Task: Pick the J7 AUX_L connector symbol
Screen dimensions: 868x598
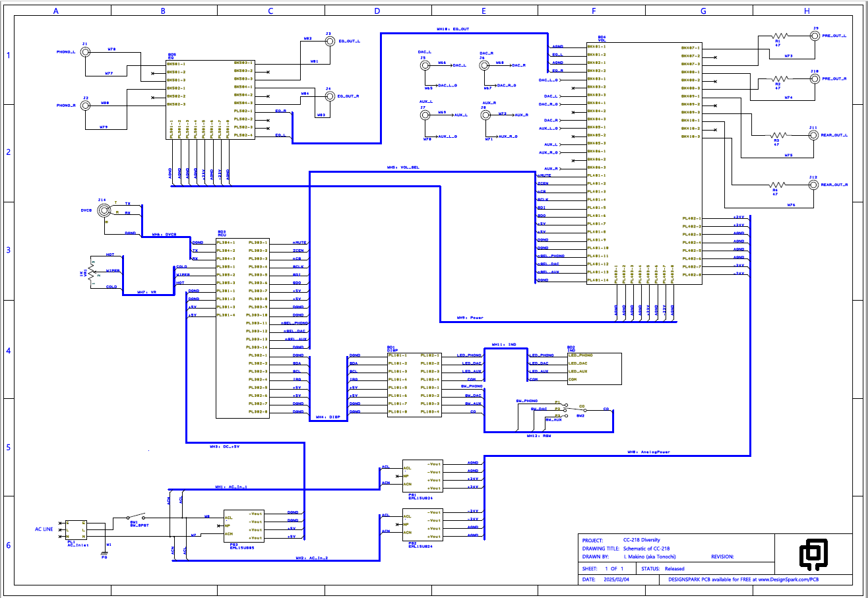Action: pyautogui.click(x=423, y=115)
